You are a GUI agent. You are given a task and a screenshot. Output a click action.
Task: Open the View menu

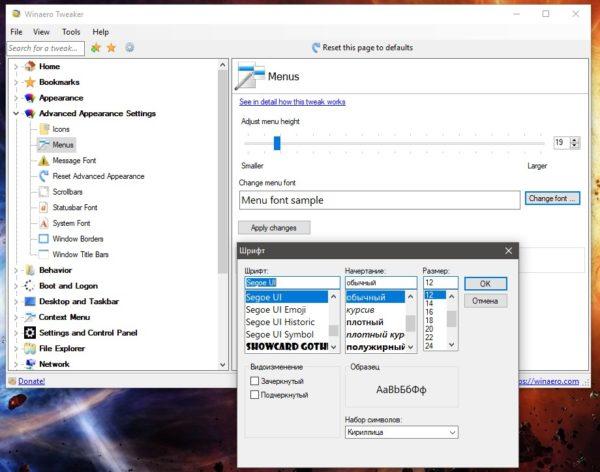coord(41,32)
